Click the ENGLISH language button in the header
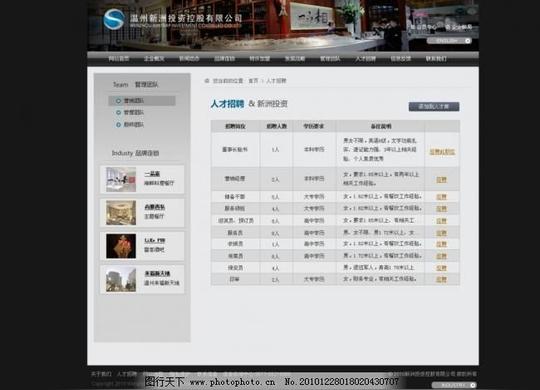The height and width of the screenshot is (390, 540). 449,41
